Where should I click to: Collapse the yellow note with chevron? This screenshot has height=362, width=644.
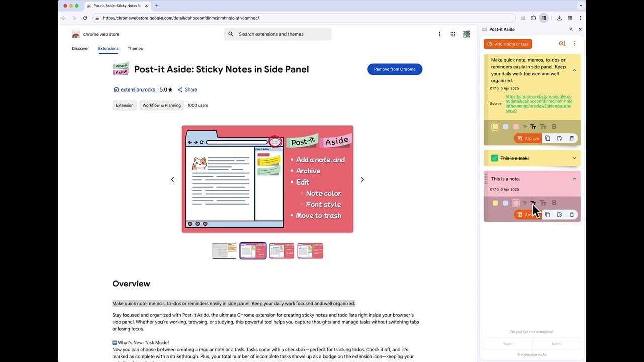point(574,70)
